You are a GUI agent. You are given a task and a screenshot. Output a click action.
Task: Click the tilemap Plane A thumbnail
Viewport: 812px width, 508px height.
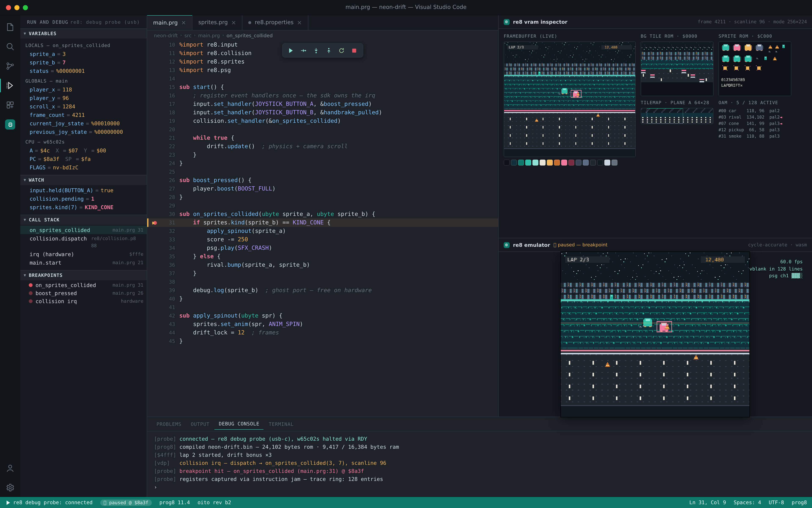(x=677, y=116)
